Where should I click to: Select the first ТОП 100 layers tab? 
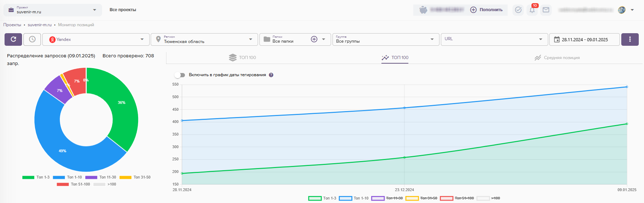[x=243, y=58]
